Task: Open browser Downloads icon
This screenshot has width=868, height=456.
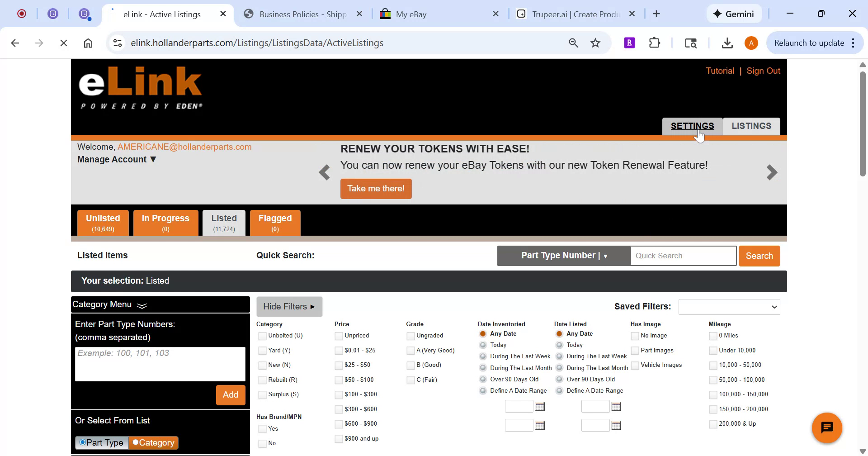Action: tap(727, 43)
